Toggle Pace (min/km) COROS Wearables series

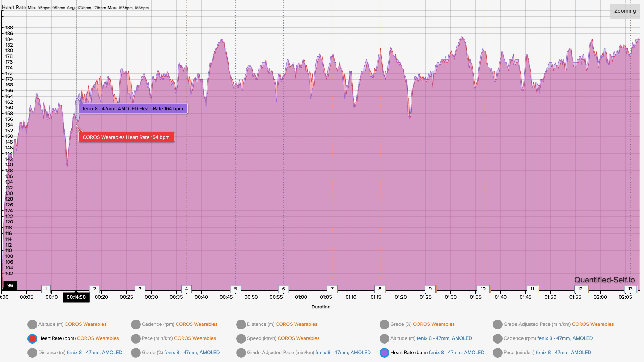pyautogui.click(x=173, y=338)
